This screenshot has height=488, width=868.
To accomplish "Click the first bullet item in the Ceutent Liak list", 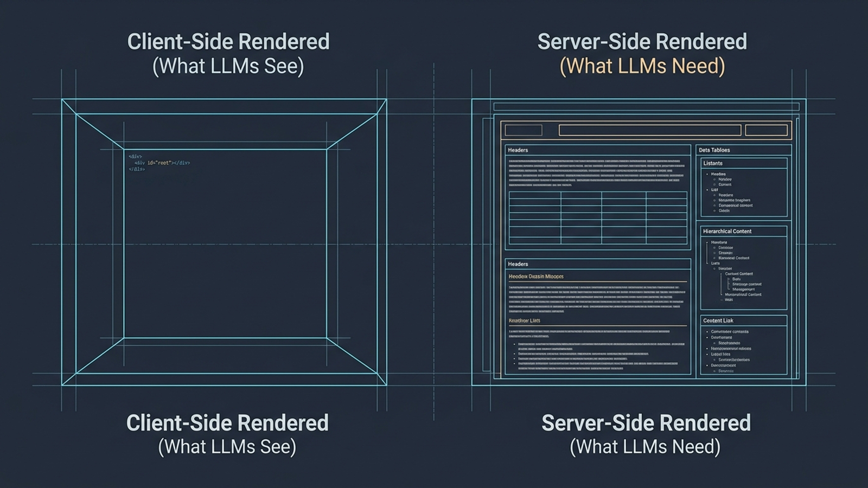I will 730,332.
